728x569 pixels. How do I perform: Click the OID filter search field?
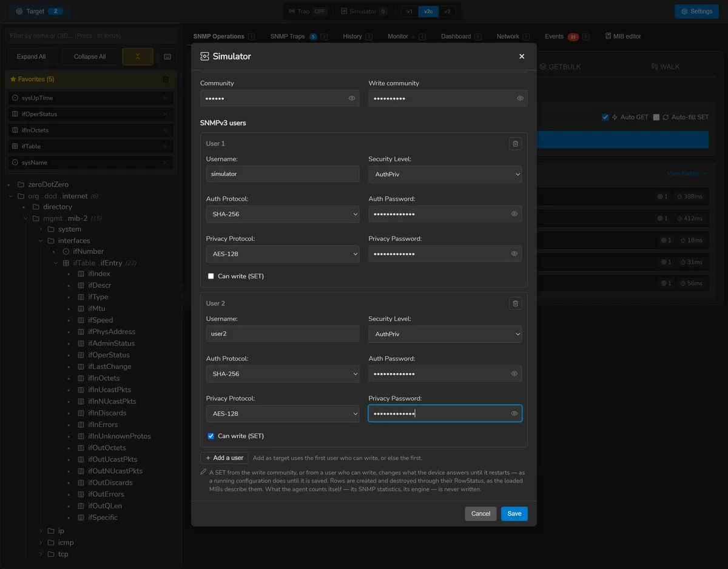91,36
